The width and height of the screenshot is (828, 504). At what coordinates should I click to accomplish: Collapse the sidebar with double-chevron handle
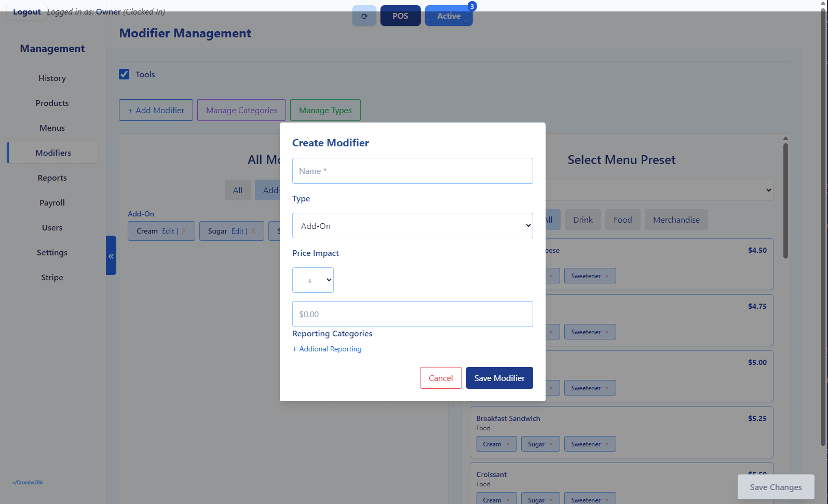click(x=111, y=256)
